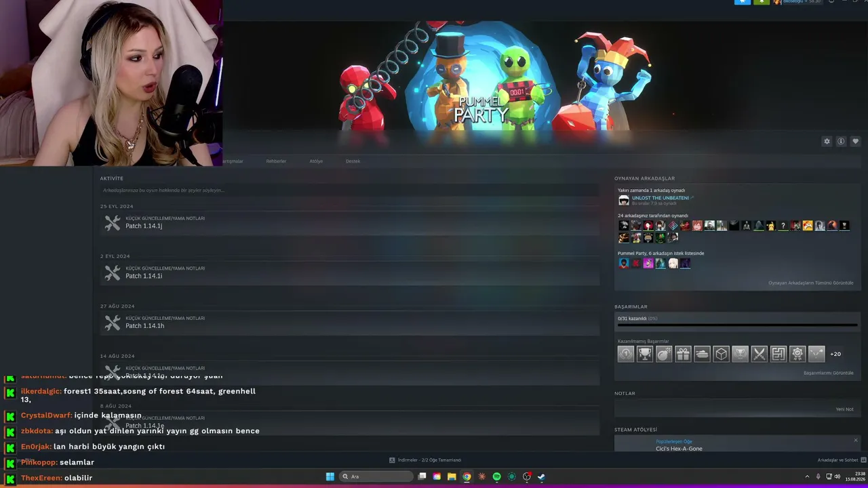The image size is (868, 488).
Task: Click the achievements progress bar
Action: point(737,325)
